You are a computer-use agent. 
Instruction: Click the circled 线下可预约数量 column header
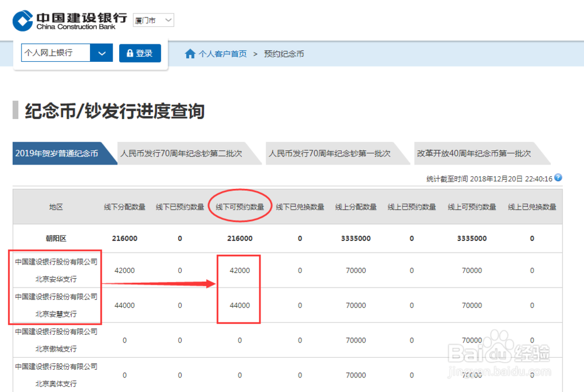pos(239,206)
